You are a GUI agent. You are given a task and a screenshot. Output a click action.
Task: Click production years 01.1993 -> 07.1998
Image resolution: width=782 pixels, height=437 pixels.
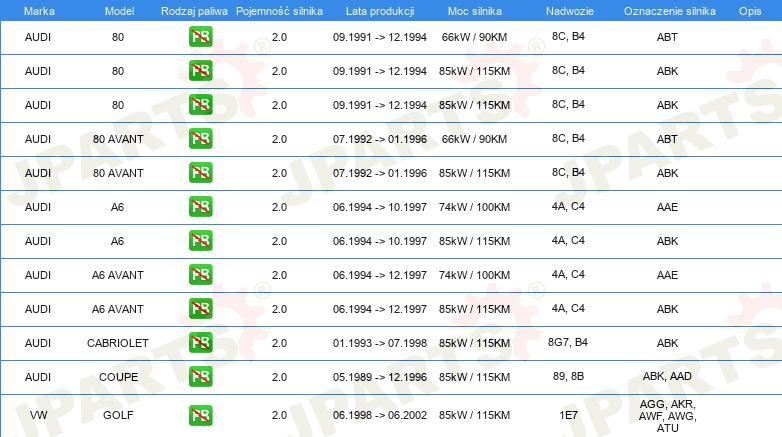click(380, 343)
